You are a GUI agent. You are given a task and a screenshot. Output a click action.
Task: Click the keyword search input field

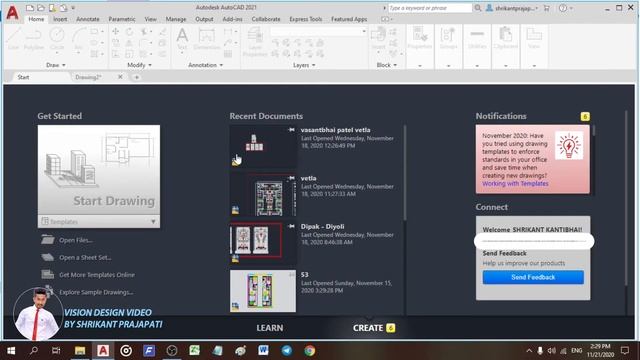point(429,8)
